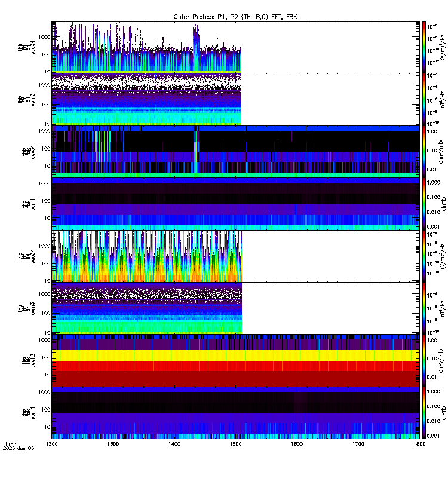This screenshot has width=448, height=478.
Task: Click inside the thc fbk scm1 spectrogram plot
Action: click(x=235, y=413)
